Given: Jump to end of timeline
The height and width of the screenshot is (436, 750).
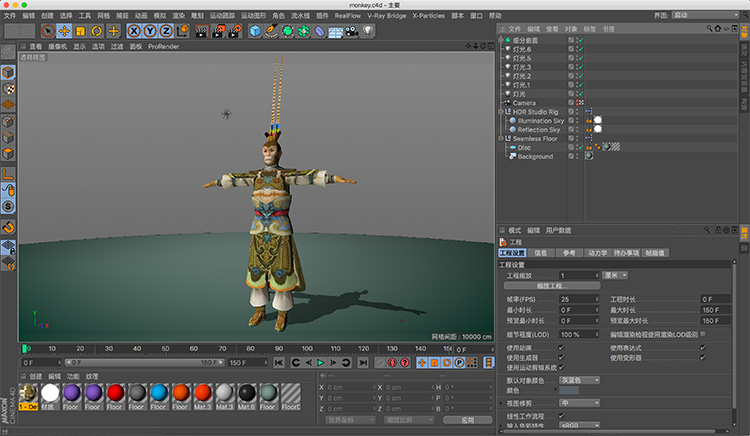Looking at the screenshot, I should (x=363, y=363).
